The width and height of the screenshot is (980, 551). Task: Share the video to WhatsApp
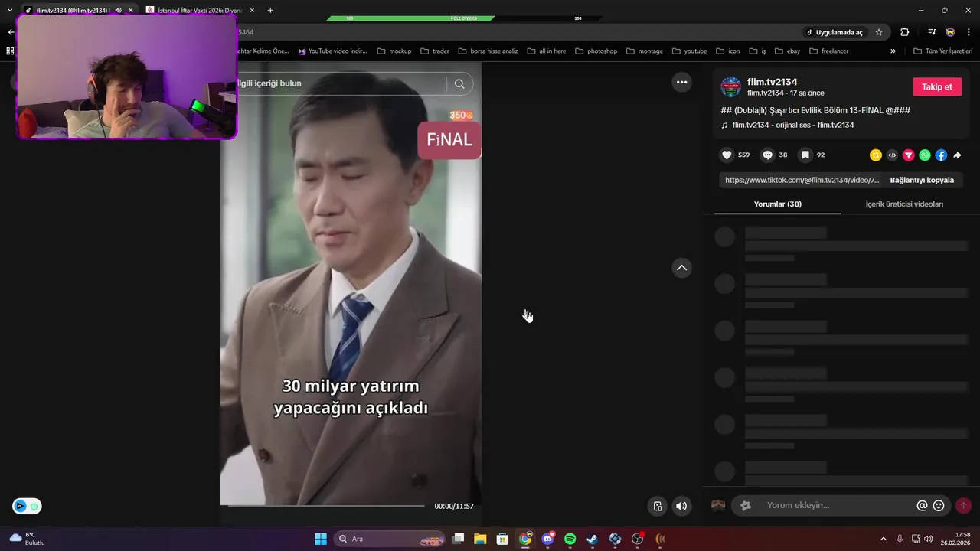point(925,155)
